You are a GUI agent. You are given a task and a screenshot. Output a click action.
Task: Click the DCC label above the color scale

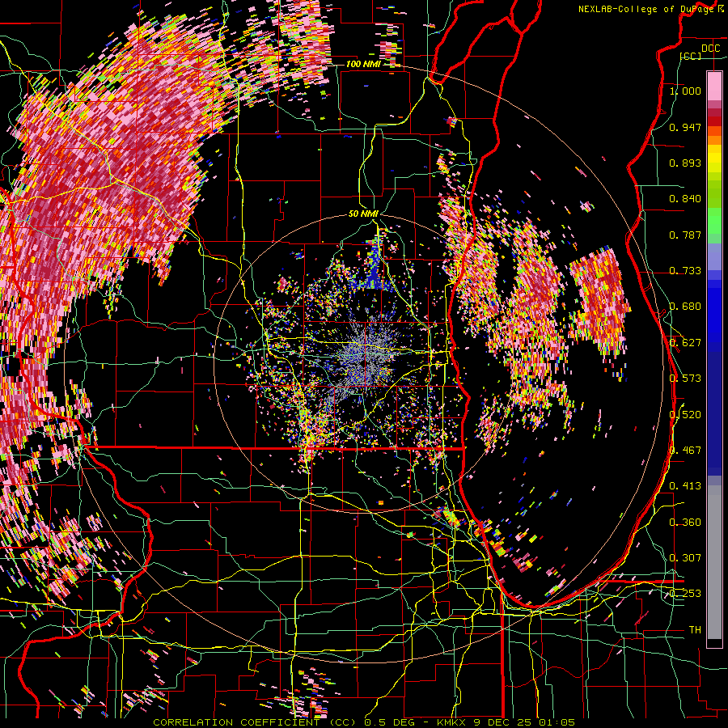pos(710,49)
